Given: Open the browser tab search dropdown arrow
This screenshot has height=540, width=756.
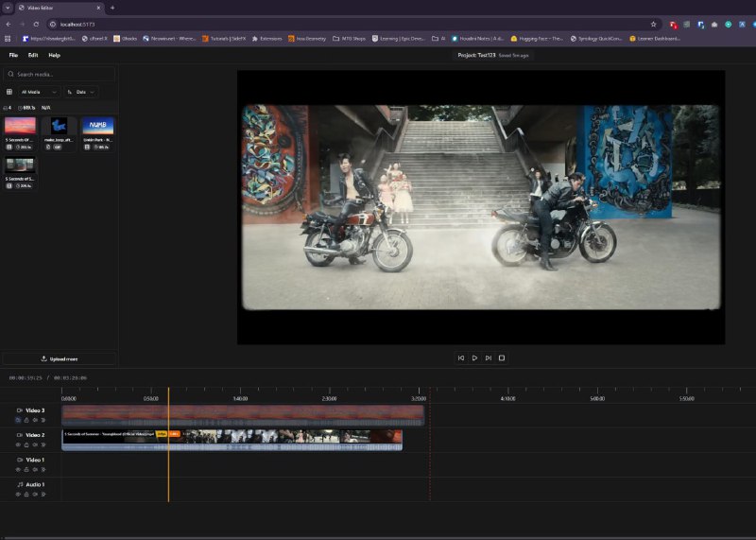Looking at the screenshot, I should click(8, 8).
